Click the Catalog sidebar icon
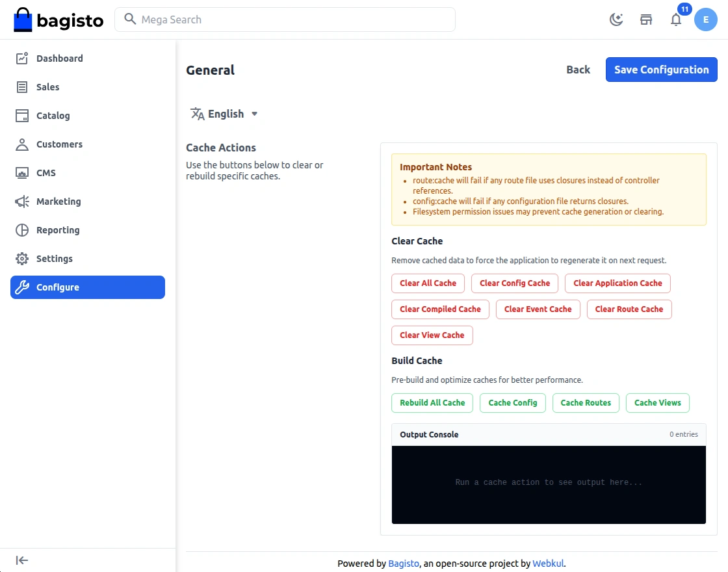The width and height of the screenshot is (728, 572). click(x=21, y=115)
